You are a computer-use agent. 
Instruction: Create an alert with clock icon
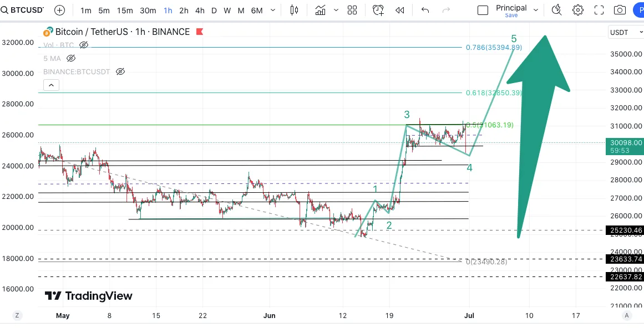(x=378, y=10)
